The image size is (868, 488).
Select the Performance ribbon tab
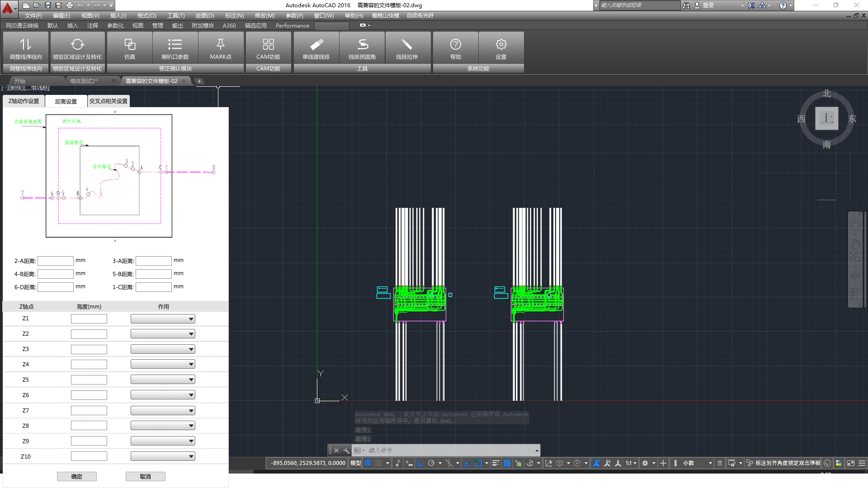[x=292, y=25]
